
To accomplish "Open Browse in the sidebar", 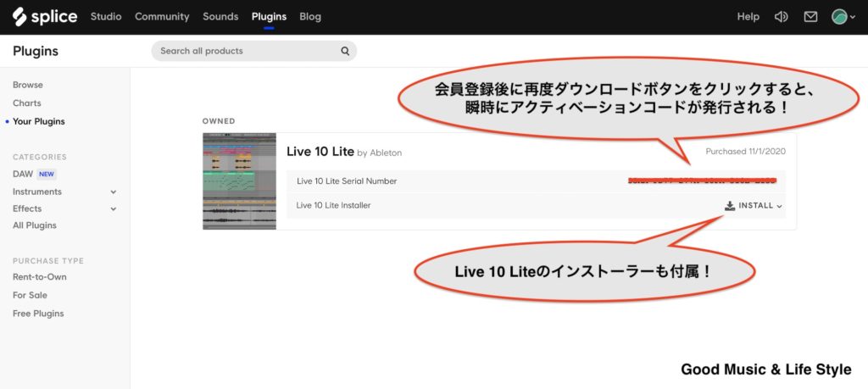I will (x=28, y=85).
